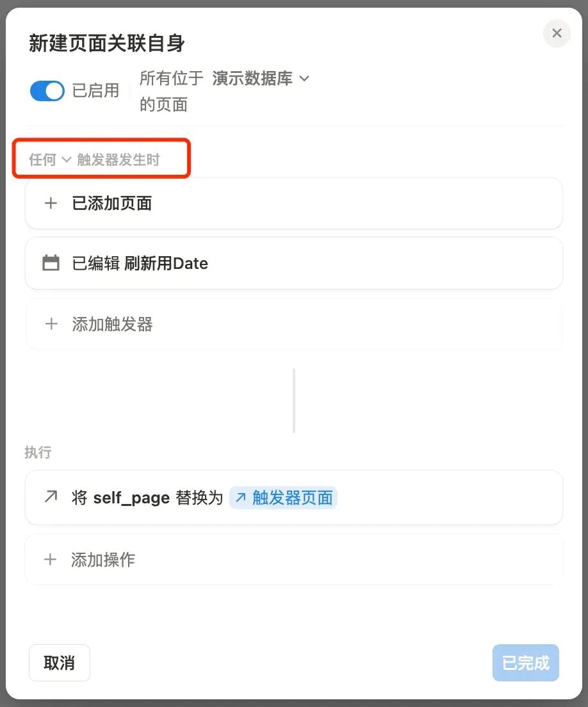Click the 取消 button

[x=60, y=663]
